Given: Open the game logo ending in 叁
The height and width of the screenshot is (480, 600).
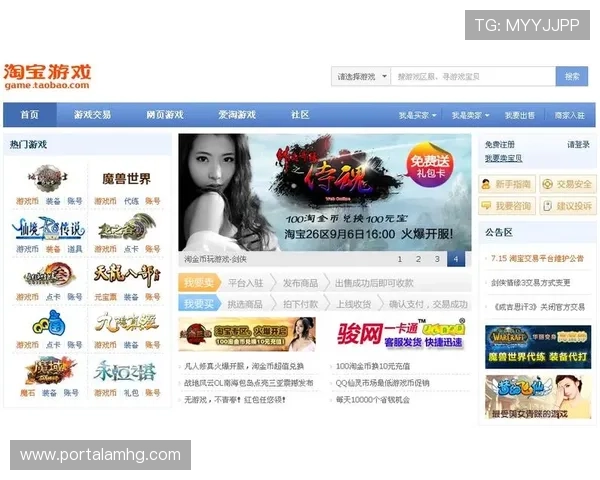Looking at the screenshot, I should pyautogui.click(x=49, y=275).
